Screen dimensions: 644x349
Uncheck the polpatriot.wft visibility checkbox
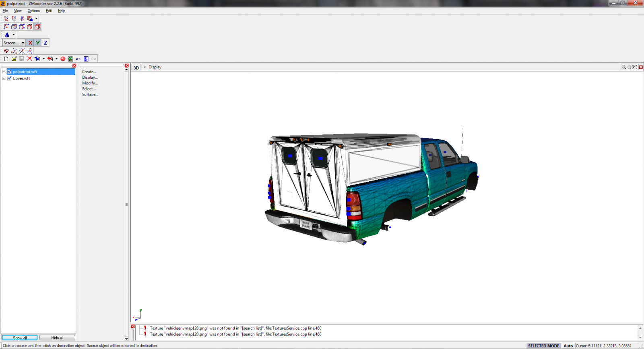(9, 72)
